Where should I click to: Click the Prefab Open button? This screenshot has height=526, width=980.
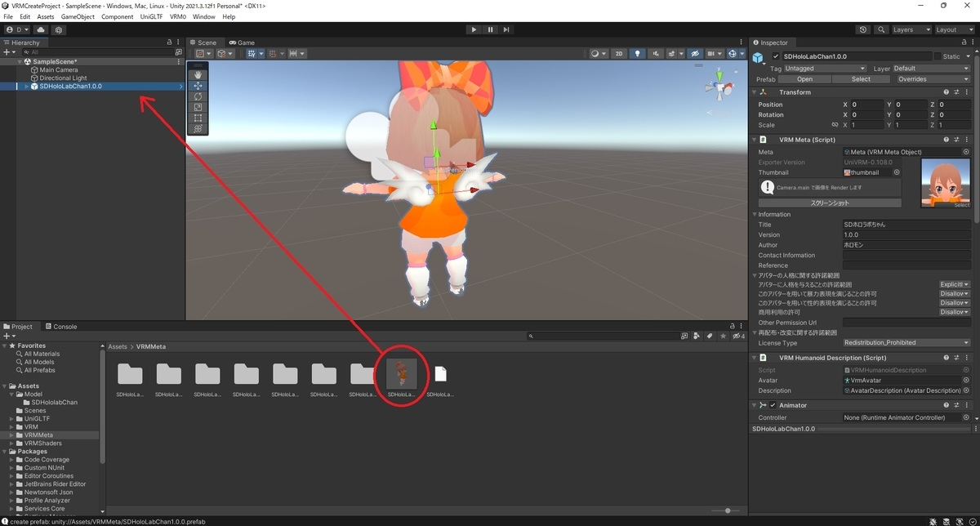pos(804,79)
